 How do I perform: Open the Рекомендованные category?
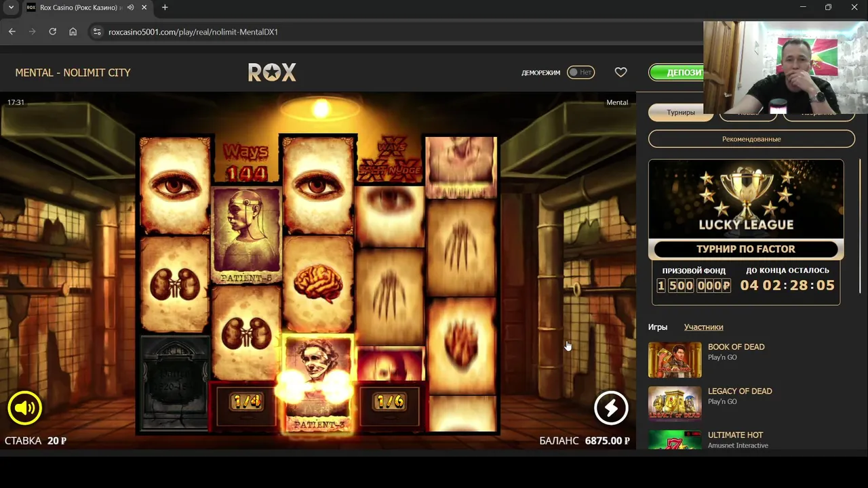point(751,139)
